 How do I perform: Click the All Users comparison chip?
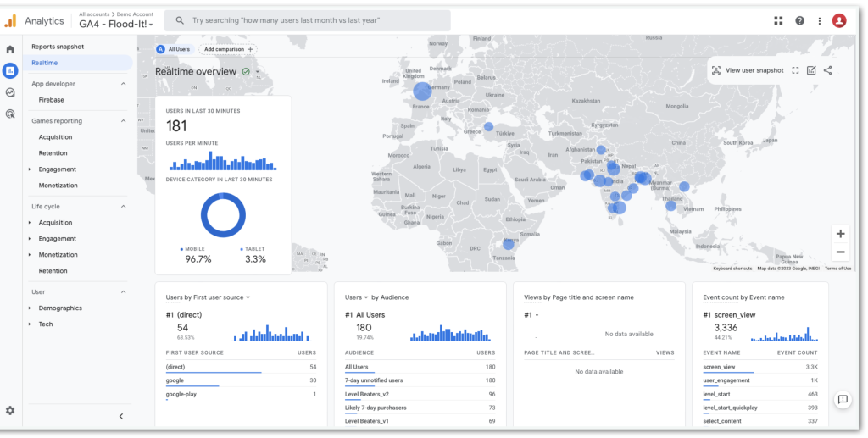point(175,49)
